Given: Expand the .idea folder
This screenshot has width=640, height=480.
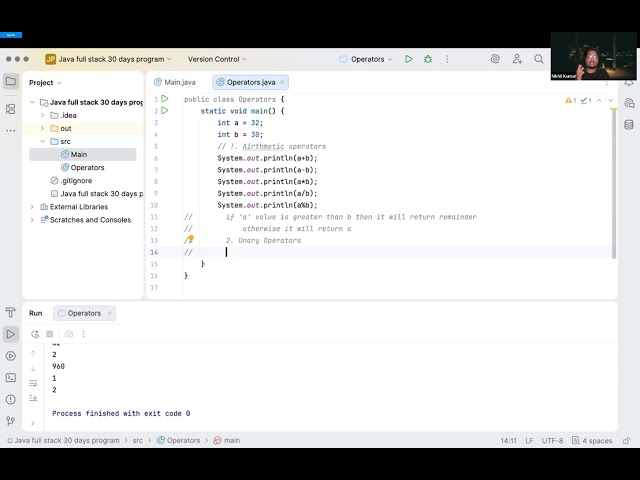Looking at the screenshot, I should pos(42,116).
